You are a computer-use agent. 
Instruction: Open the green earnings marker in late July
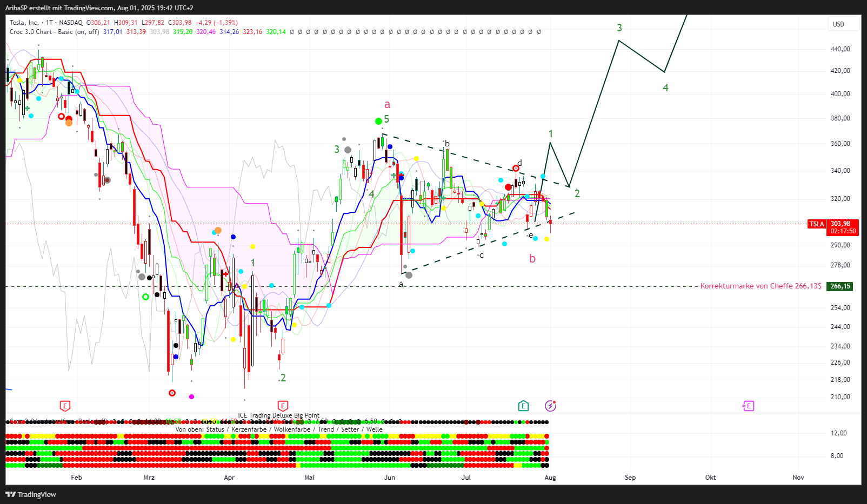tap(523, 406)
